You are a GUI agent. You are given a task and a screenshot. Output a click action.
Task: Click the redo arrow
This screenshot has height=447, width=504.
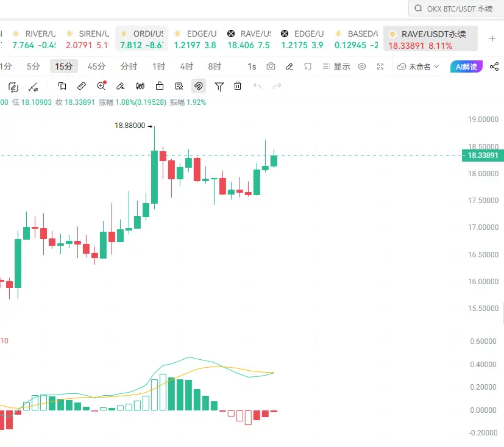(277, 86)
